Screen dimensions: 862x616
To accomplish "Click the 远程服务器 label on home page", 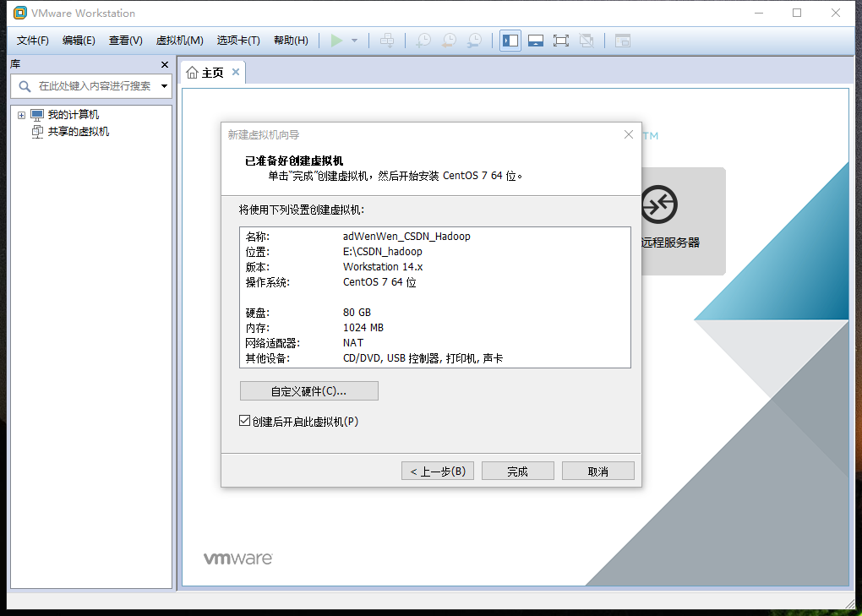I will click(x=670, y=243).
